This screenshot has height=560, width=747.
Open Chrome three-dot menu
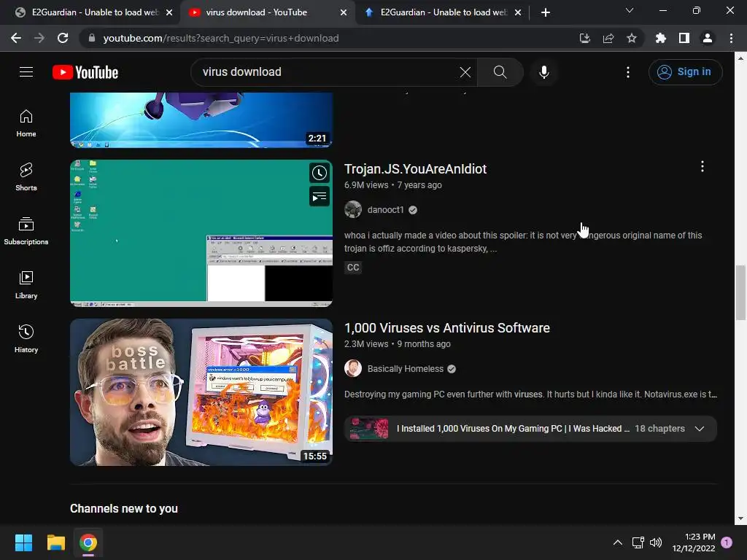point(731,38)
